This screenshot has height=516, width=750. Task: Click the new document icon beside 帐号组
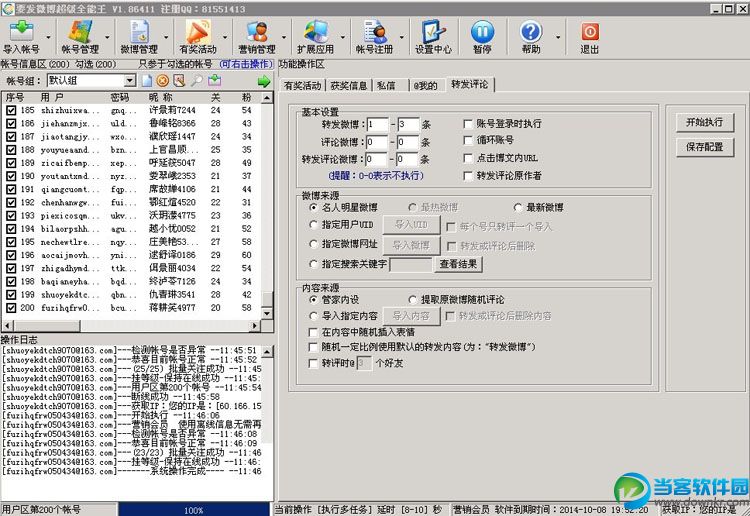147,80
